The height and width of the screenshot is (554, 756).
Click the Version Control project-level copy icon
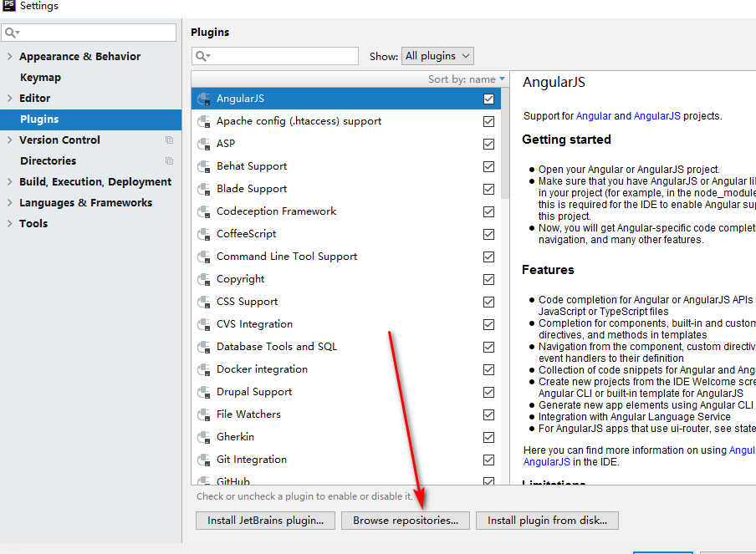tap(169, 140)
